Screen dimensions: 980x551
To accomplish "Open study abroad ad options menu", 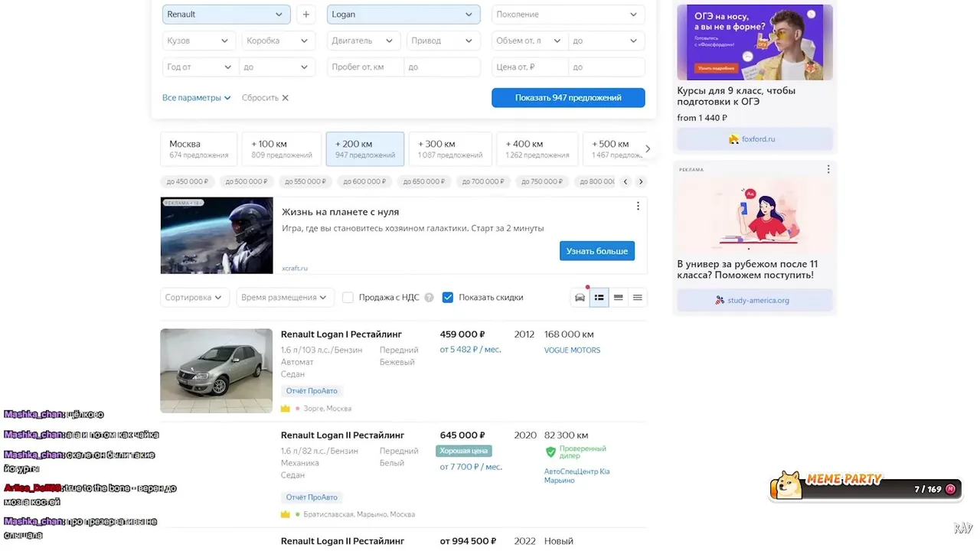I will coord(828,170).
